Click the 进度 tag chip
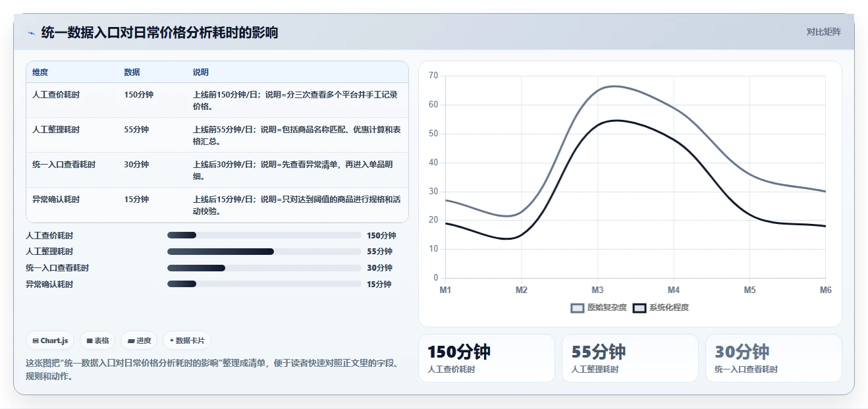Image resolution: width=868 pixels, height=409 pixels. (139, 341)
